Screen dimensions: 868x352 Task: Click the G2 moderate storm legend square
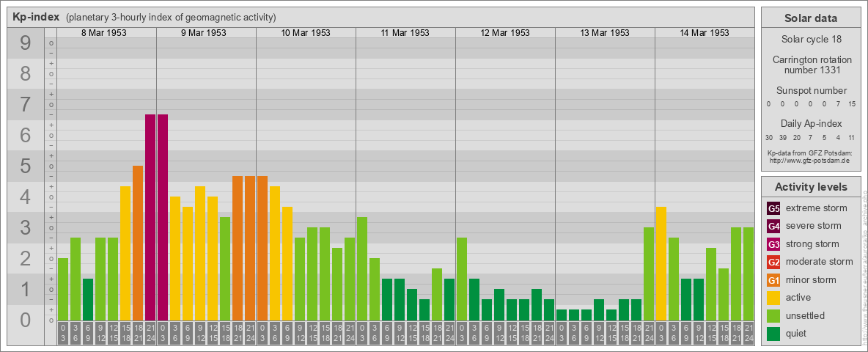click(773, 262)
